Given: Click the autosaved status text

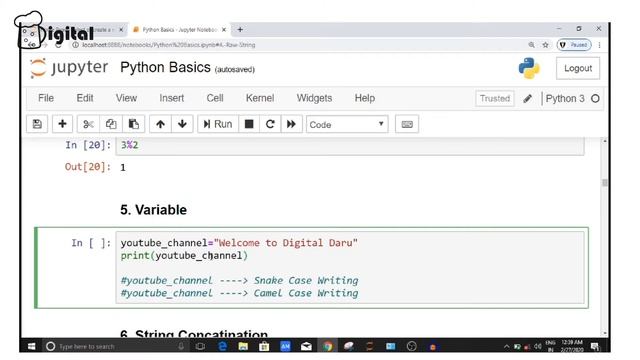Looking at the screenshot, I should click(235, 69).
